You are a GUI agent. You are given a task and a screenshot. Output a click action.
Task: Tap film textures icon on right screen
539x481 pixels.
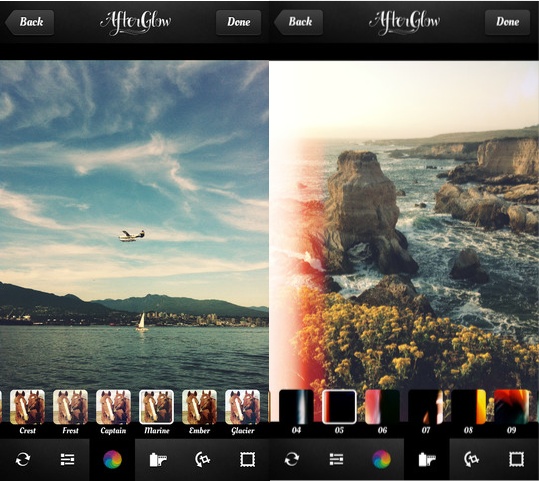pyautogui.click(x=427, y=459)
